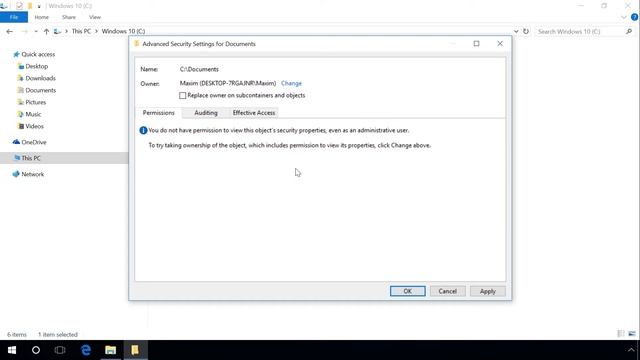Open Cortana search circle
The image size is (640, 360).
tap(36, 350)
